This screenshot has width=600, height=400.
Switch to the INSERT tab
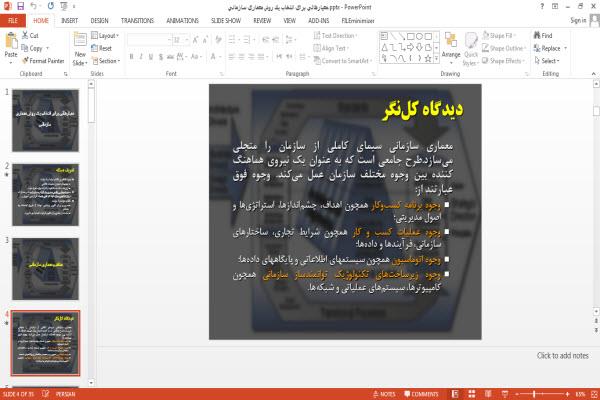(x=70, y=21)
